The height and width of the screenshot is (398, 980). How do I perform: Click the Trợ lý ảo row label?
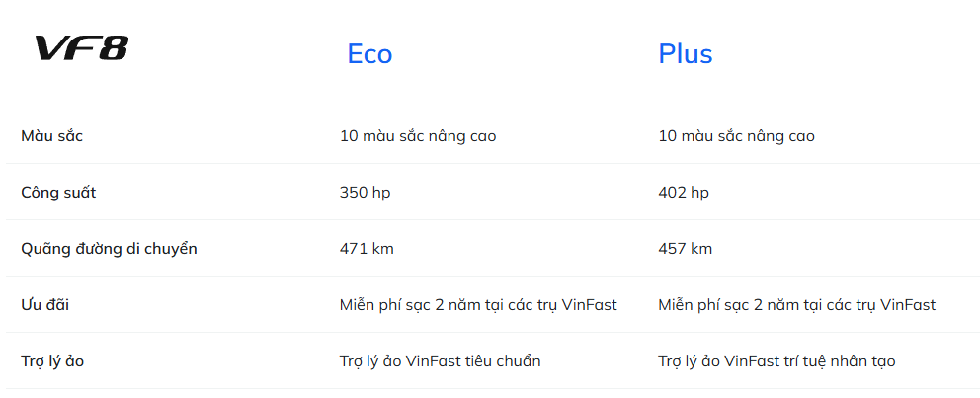[52, 361]
